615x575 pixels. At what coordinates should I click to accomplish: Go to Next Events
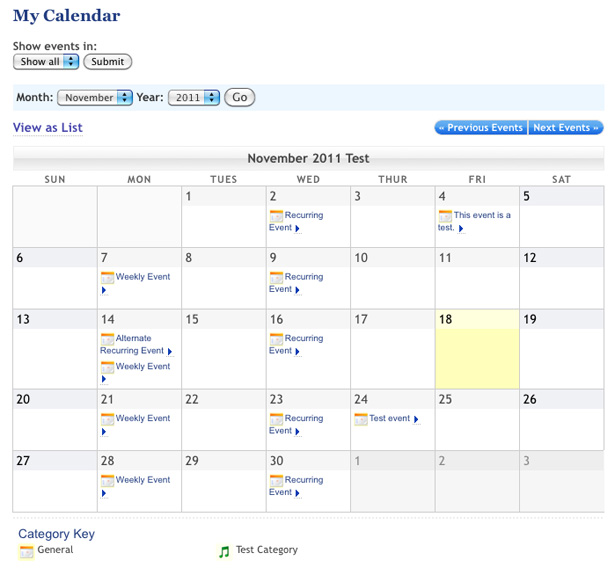point(566,127)
